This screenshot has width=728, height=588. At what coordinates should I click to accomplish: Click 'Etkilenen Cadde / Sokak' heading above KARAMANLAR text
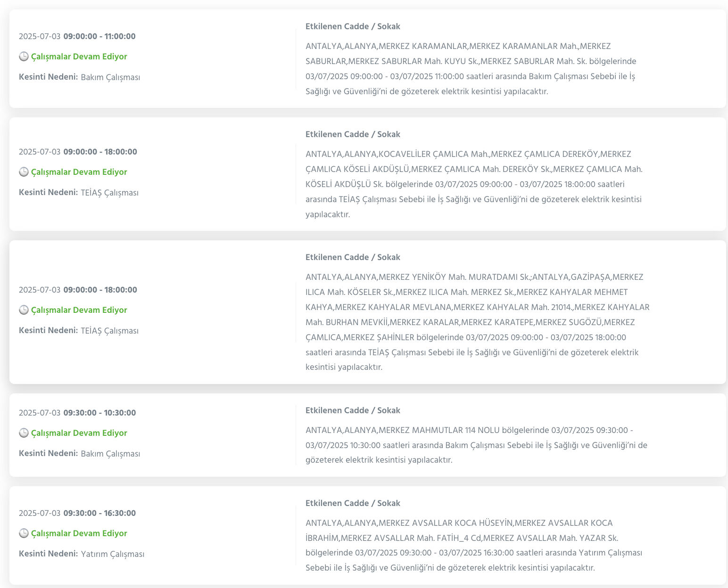click(353, 26)
